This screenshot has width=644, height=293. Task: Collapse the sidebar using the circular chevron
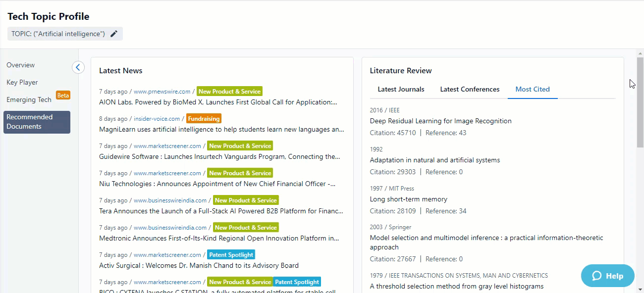coord(78,67)
